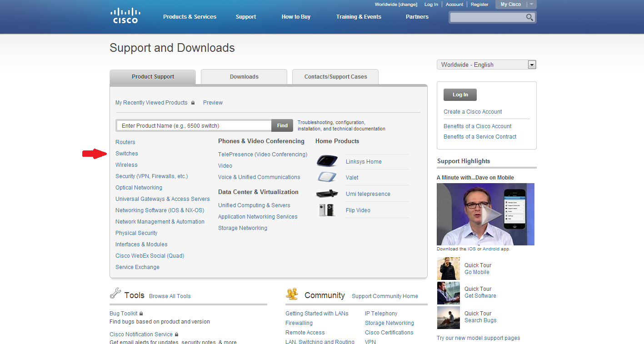Click the Linksys Home router image
Viewport: 644px width, 344px height.
tap(327, 161)
